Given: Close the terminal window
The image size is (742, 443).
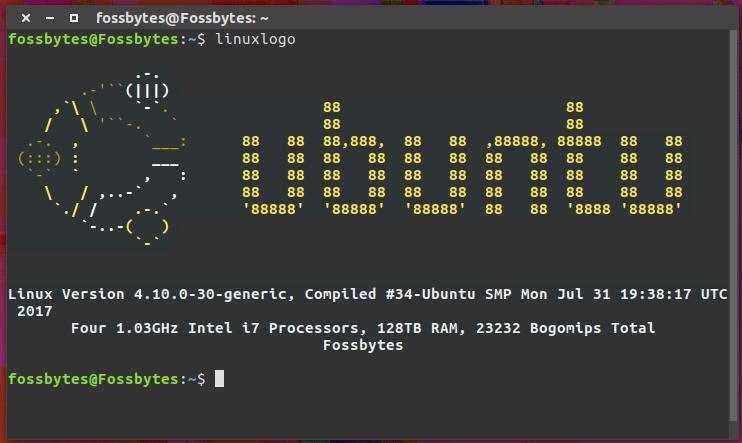Looking at the screenshot, I should point(25,18).
